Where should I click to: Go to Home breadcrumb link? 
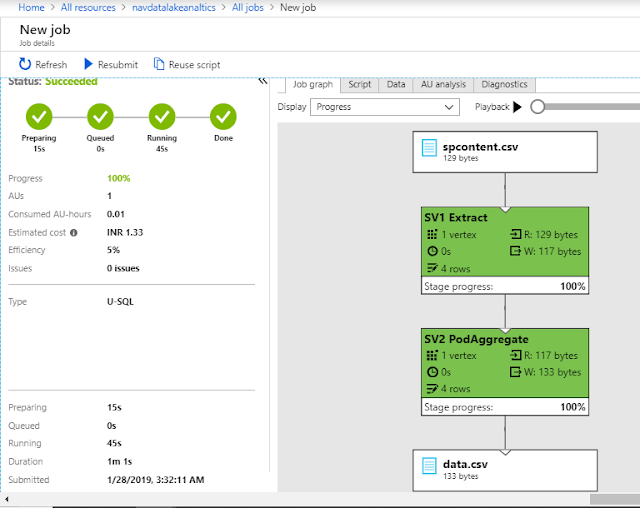tap(31, 7)
